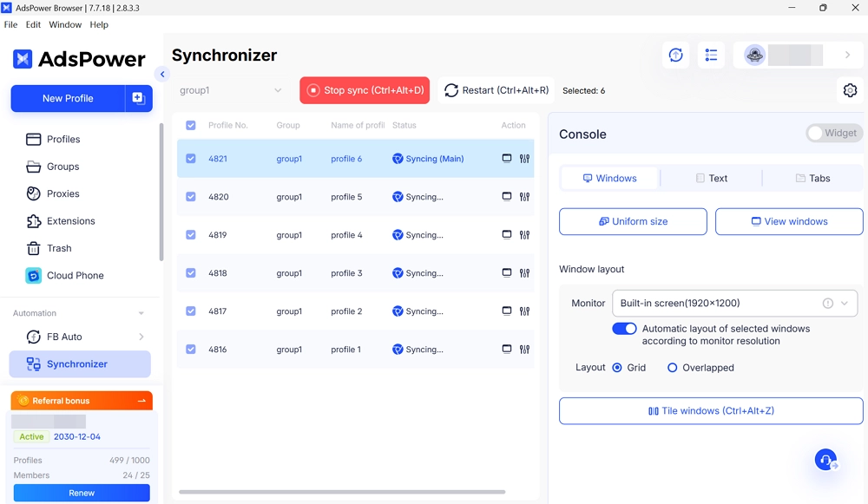Screen dimensions: 868x504
Task: Click the settings gear icon in Synchronizer
Action: click(850, 90)
